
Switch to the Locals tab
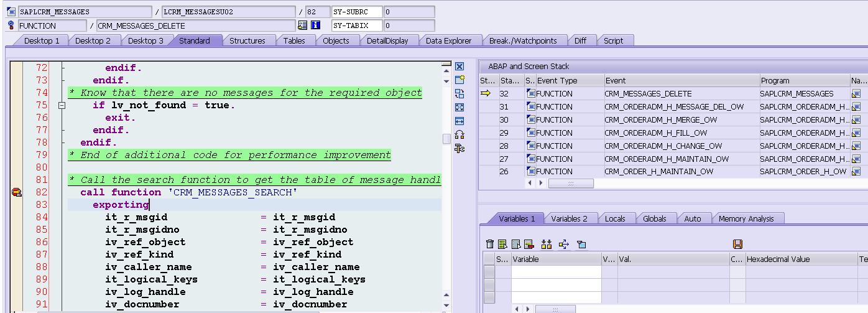(x=615, y=218)
